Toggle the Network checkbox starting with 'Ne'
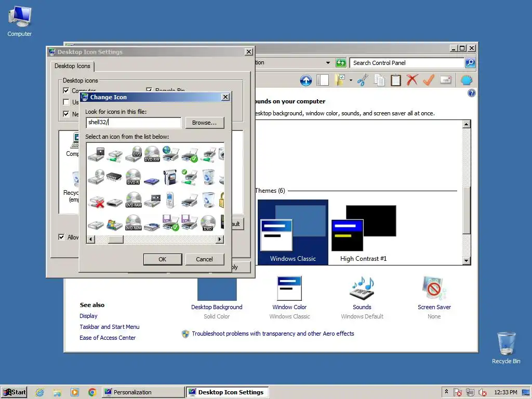Viewport: 532px width, 399px height. [x=66, y=114]
